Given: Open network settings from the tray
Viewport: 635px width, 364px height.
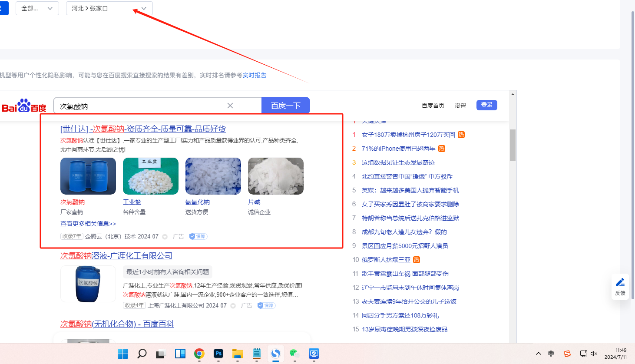Looking at the screenshot, I should click(x=583, y=354).
